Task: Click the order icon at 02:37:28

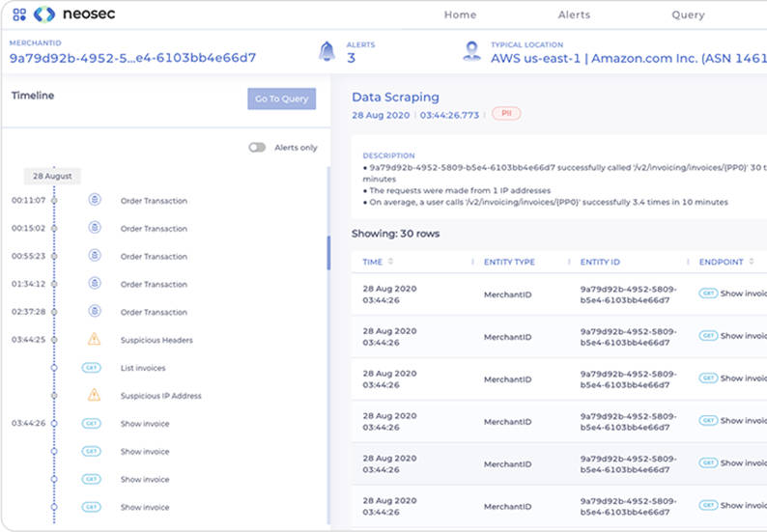Action: (95, 312)
